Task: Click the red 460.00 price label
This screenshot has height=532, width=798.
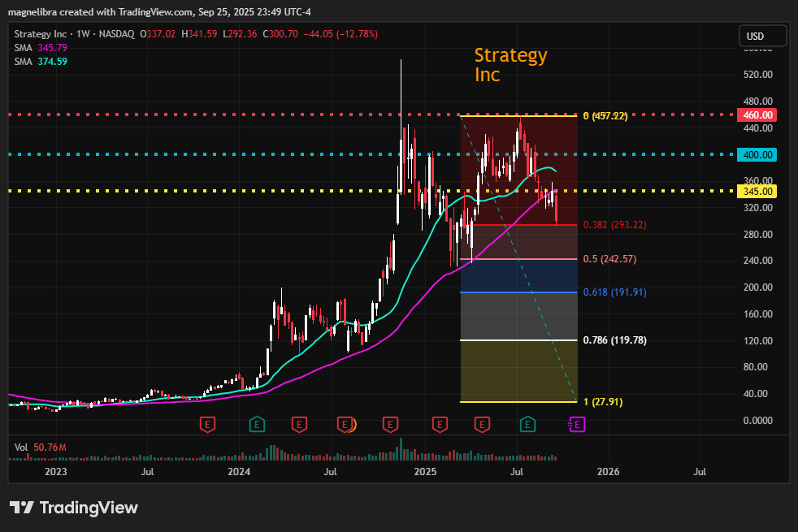Action: pos(757,115)
